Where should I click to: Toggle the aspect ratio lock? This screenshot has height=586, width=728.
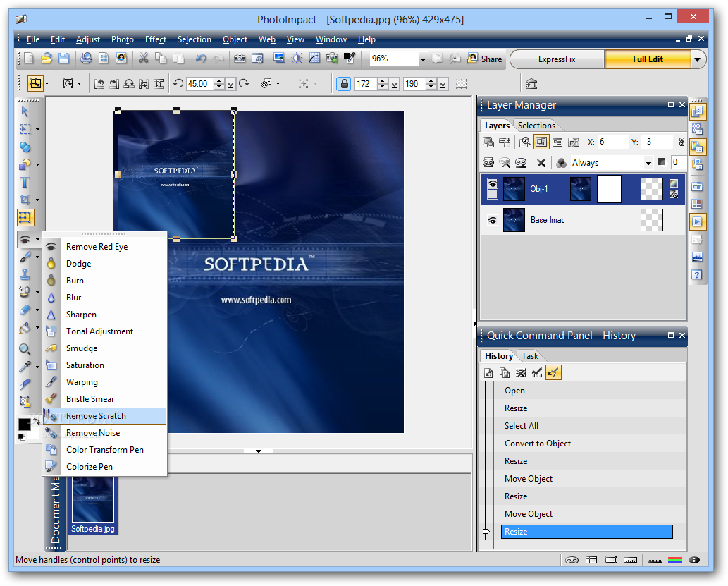tap(344, 84)
